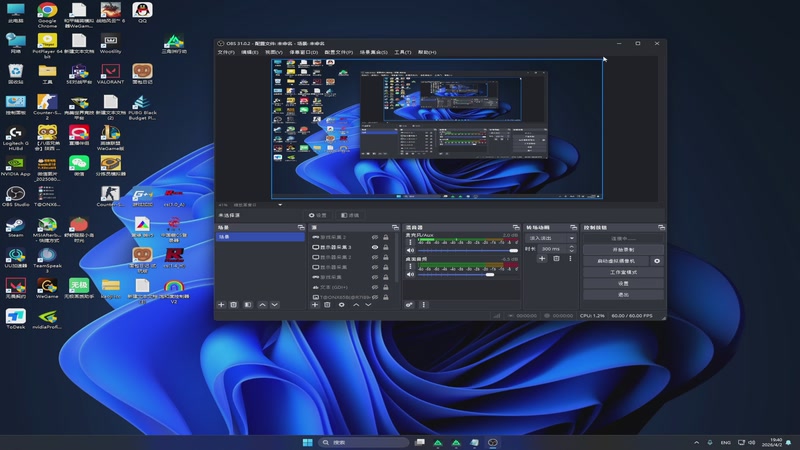
Task: Open advanced audio properties gear icon
Action: click(x=409, y=304)
